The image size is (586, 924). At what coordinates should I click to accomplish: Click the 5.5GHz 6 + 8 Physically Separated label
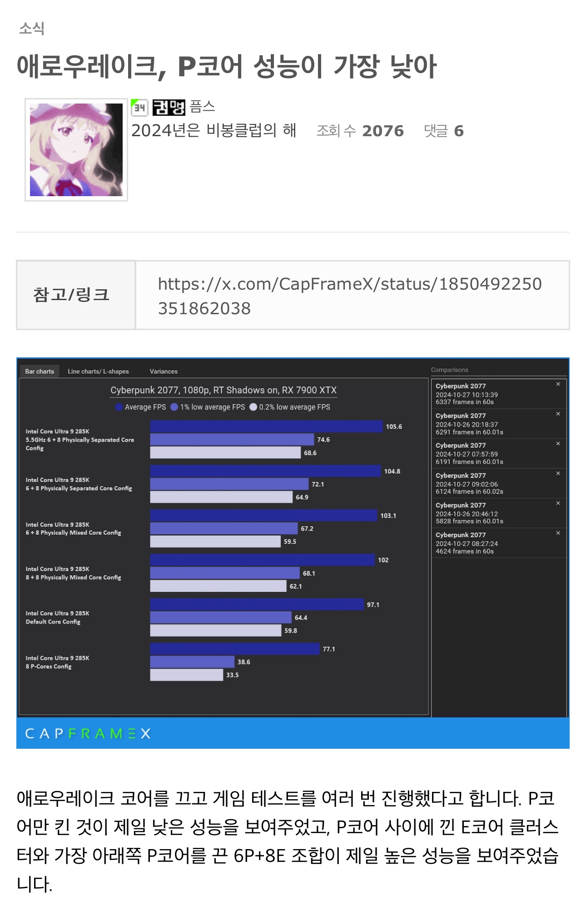(80, 440)
